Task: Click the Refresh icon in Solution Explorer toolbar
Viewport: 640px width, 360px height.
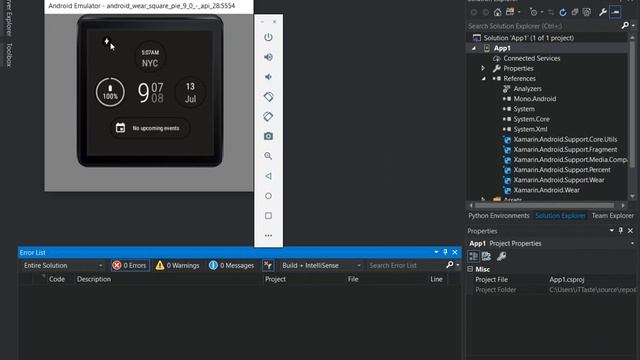Action: (563, 12)
